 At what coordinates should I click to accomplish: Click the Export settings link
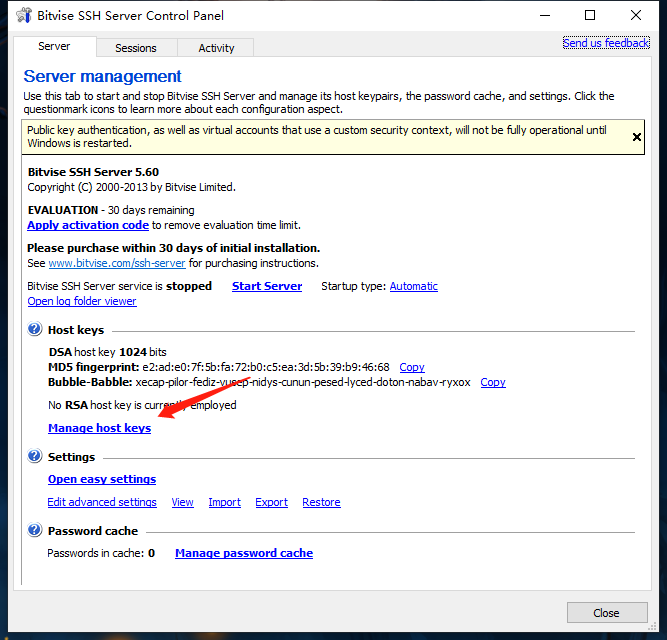click(x=271, y=502)
